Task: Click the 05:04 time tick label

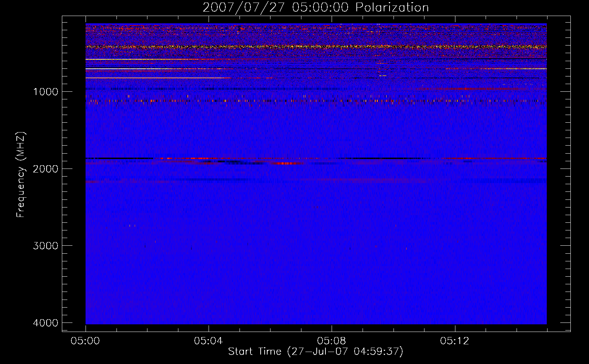Action: click(209, 341)
